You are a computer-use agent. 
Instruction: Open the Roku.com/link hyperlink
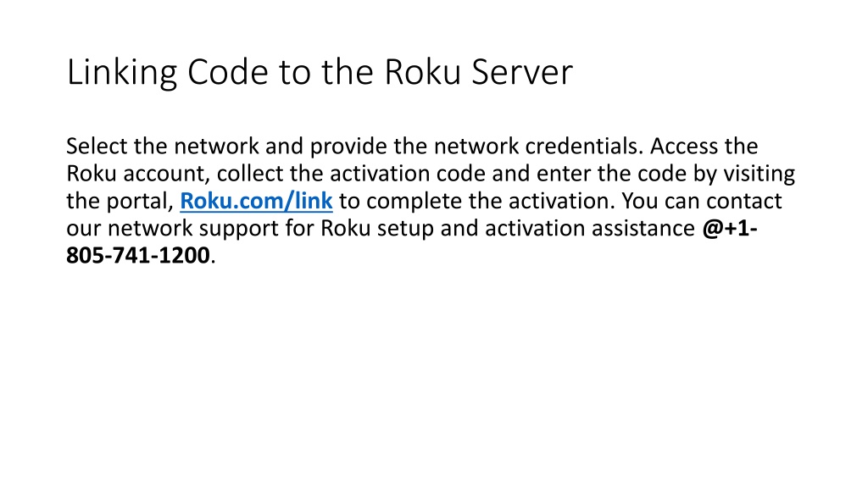click(x=256, y=201)
